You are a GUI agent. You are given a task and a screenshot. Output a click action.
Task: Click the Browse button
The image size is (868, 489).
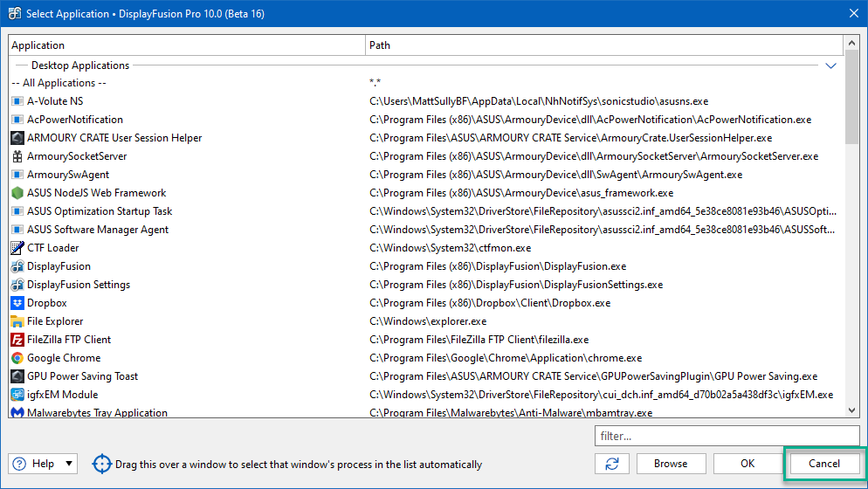click(x=671, y=464)
